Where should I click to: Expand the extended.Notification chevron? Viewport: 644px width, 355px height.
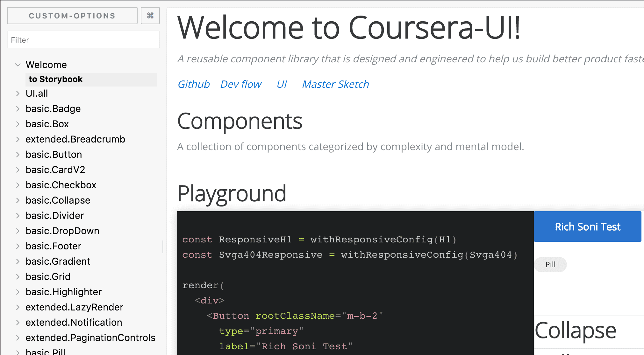(18, 323)
